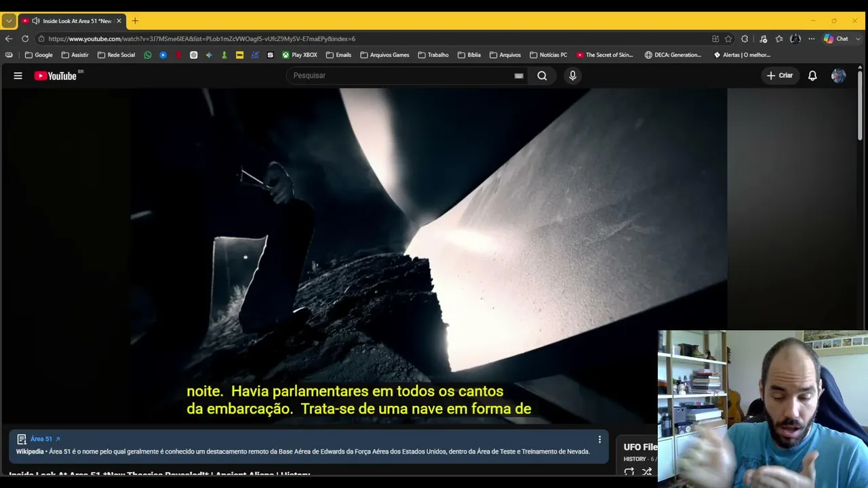The width and height of the screenshot is (868, 488).
Task: View site information lock icon
Action: pyautogui.click(x=41, y=39)
